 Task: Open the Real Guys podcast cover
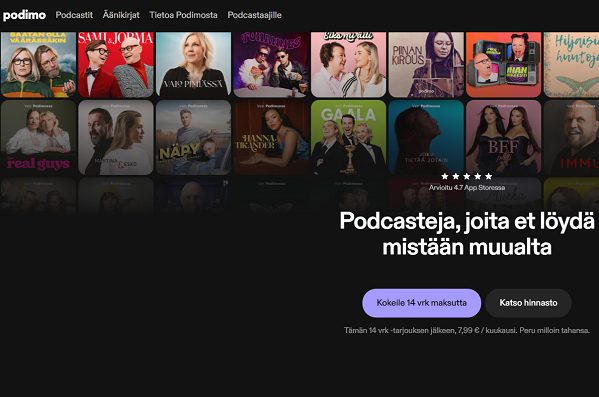coord(38,137)
